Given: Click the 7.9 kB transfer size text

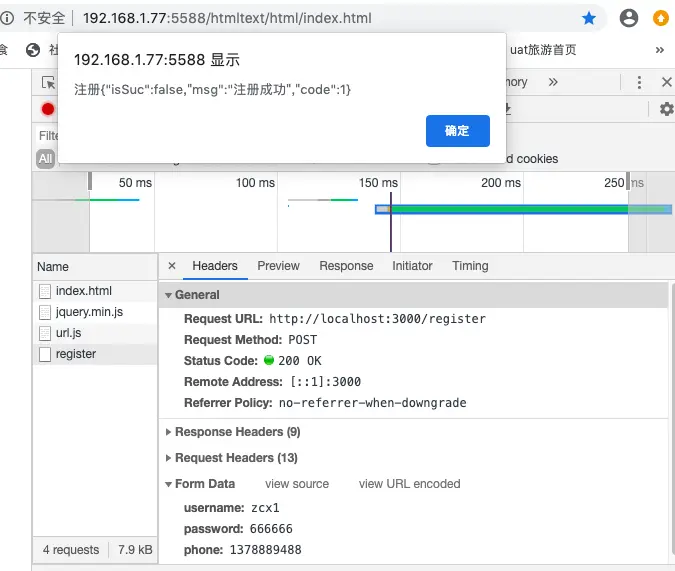Looking at the screenshot, I should tap(135, 550).
